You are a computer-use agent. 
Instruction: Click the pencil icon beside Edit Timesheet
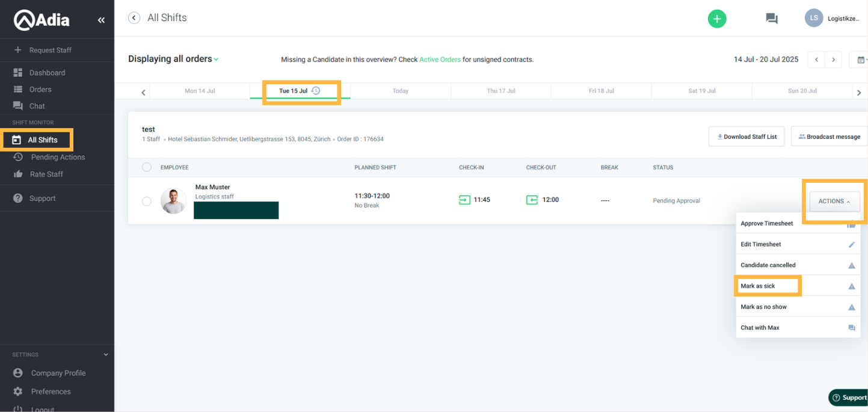(852, 245)
